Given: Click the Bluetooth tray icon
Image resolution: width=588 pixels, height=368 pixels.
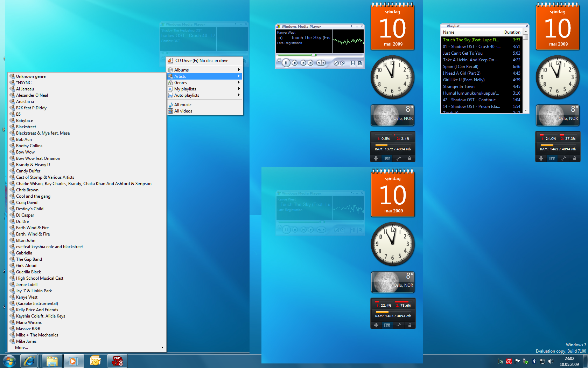Looking at the screenshot, I should [x=534, y=361].
